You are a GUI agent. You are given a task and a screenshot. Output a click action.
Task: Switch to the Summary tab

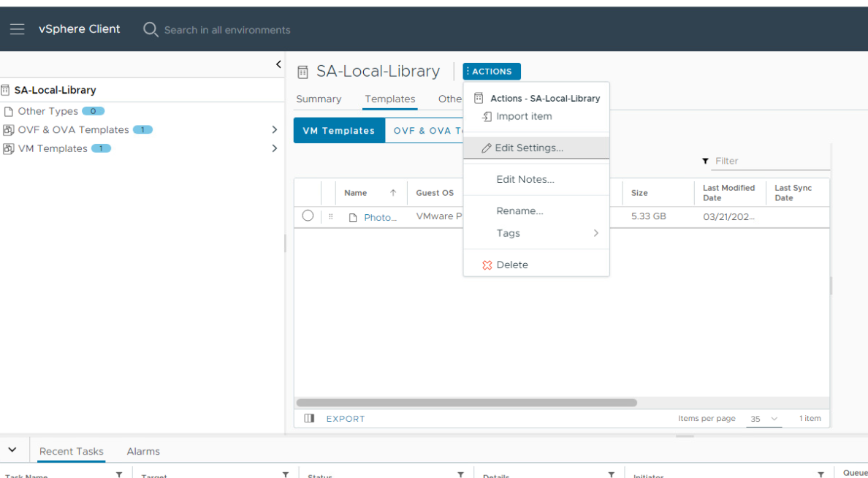[319, 99]
